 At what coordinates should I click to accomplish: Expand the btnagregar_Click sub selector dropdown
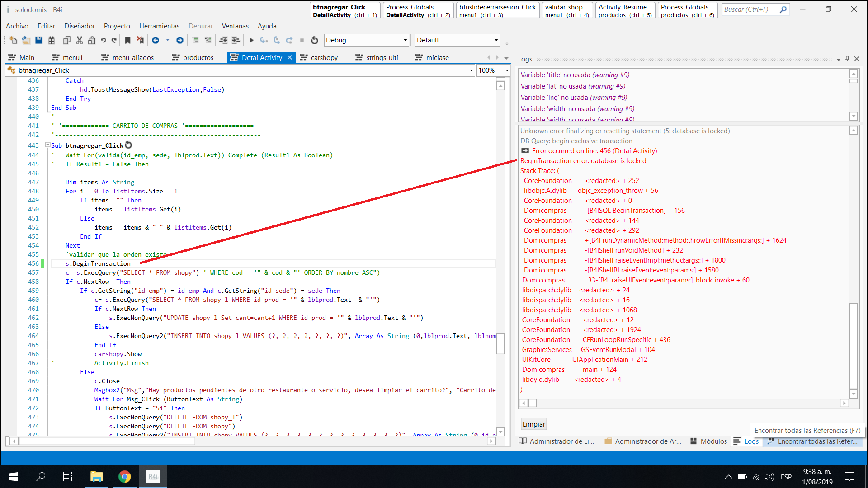(471, 70)
